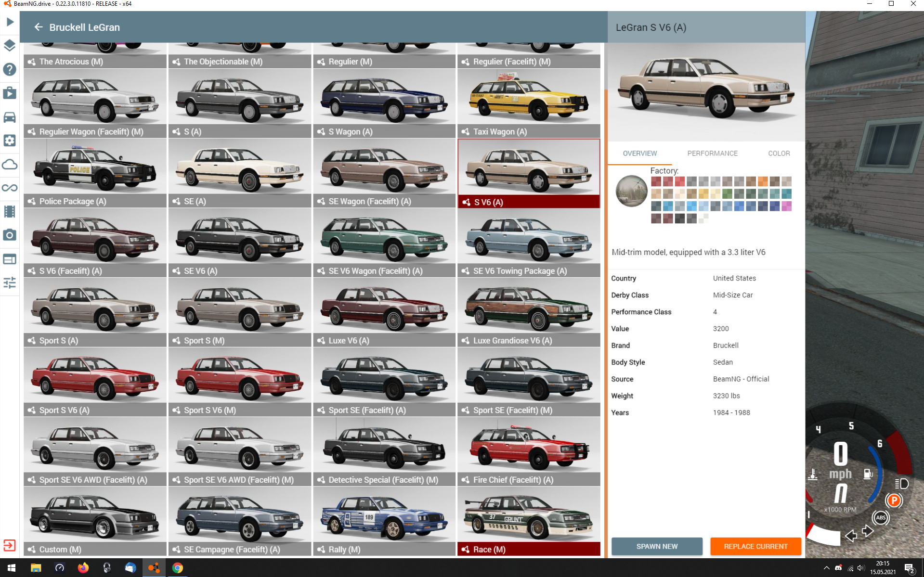Image resolution: width=924 pixels, height=577 pixels.
Task: Select the Taxi Wagon (A) configuration
Action: (529, 103)
